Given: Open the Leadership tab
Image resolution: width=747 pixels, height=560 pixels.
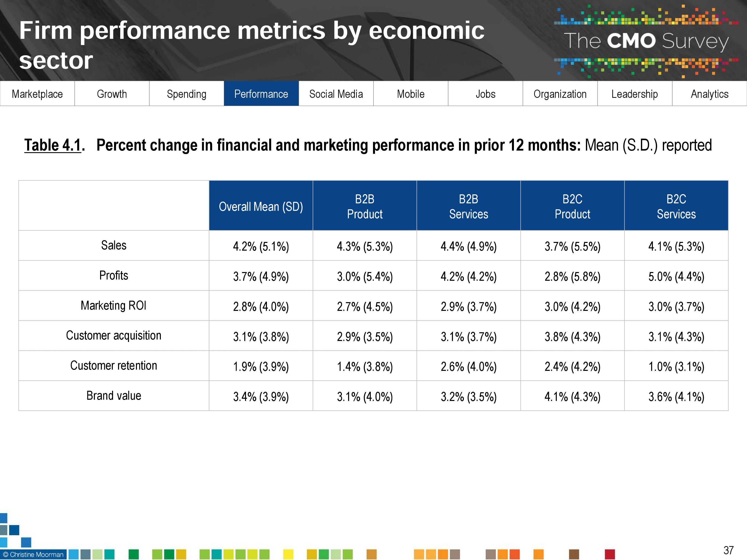Looking at the screenshot, I should coord(634,94).
